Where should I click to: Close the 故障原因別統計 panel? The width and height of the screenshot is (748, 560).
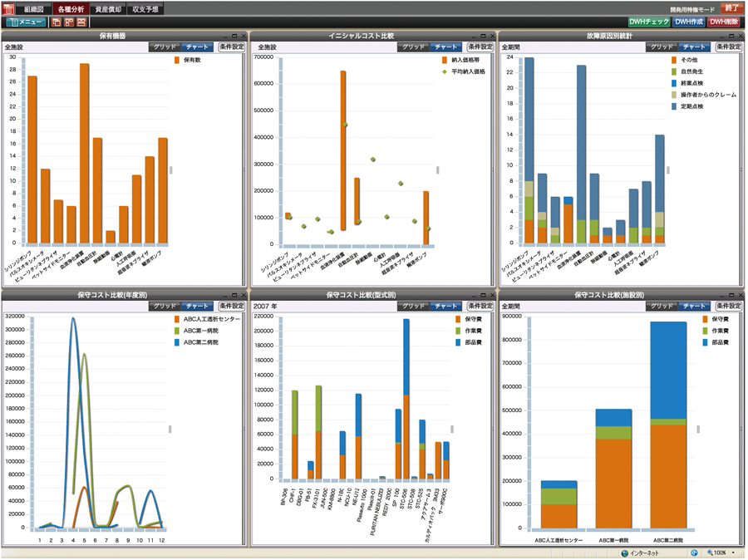point(740,37)
